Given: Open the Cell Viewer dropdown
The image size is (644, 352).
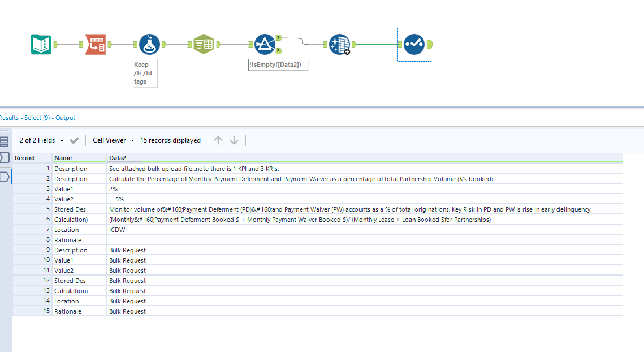Looking at the screenshot, I should (113, 140).
